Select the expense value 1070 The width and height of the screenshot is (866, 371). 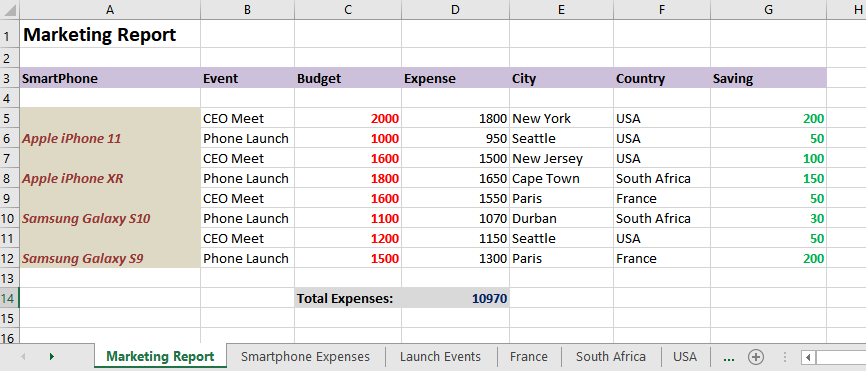coord(455,218)
